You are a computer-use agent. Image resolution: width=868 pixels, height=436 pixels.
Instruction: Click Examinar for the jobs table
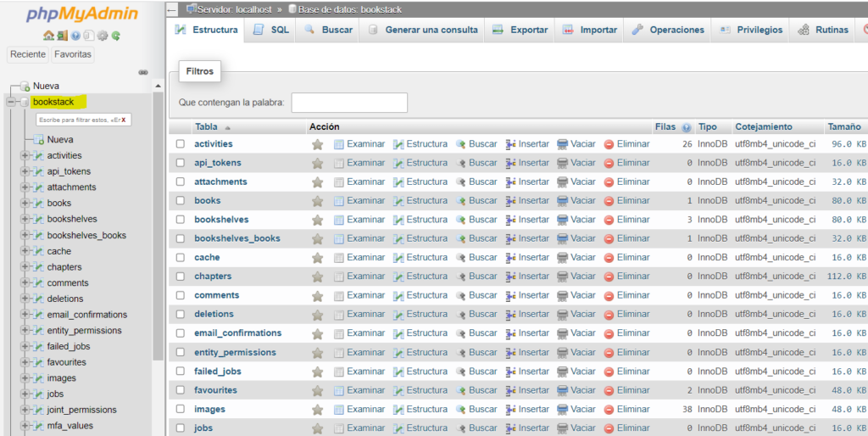(359, 428)
